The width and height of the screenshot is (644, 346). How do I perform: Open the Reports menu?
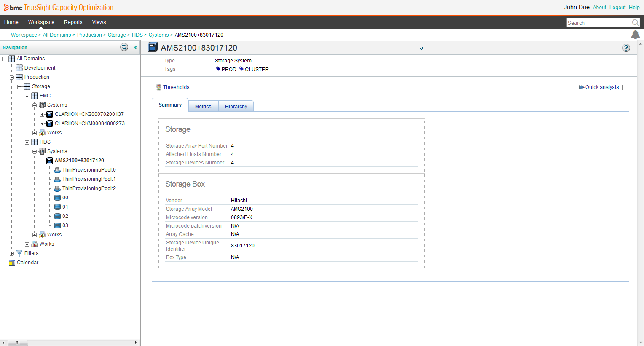pyautogui.click(x=73, y=22)
